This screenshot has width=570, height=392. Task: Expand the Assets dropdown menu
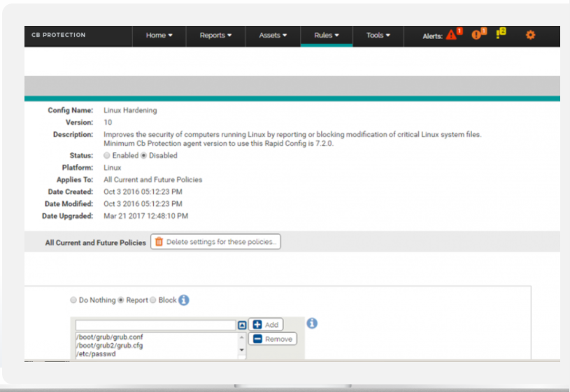tap(273, 35)
